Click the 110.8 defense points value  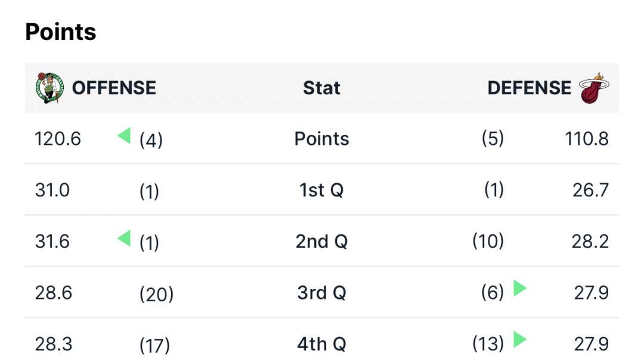click(587, 139)
